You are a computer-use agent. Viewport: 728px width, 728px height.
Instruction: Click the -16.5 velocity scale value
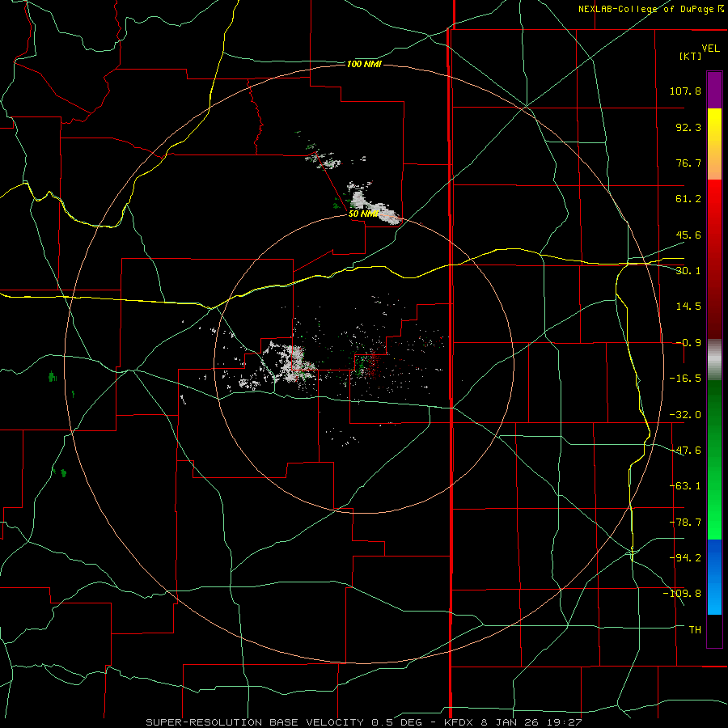coord(685,379)
